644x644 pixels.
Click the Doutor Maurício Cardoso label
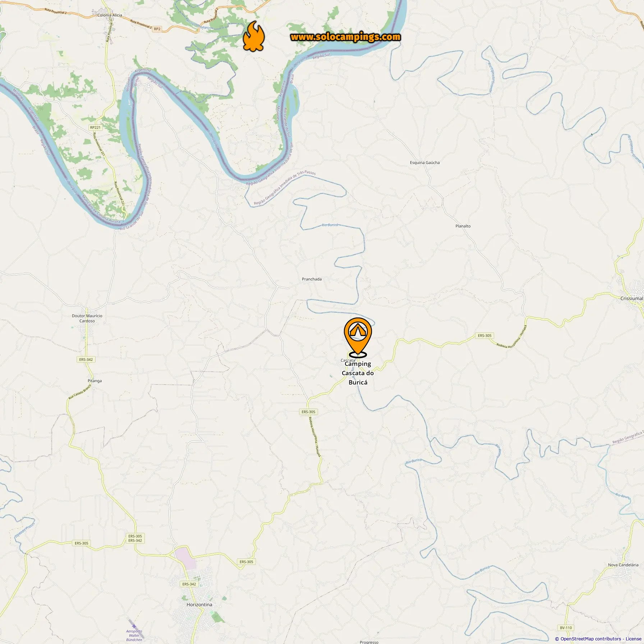(87, 318)
